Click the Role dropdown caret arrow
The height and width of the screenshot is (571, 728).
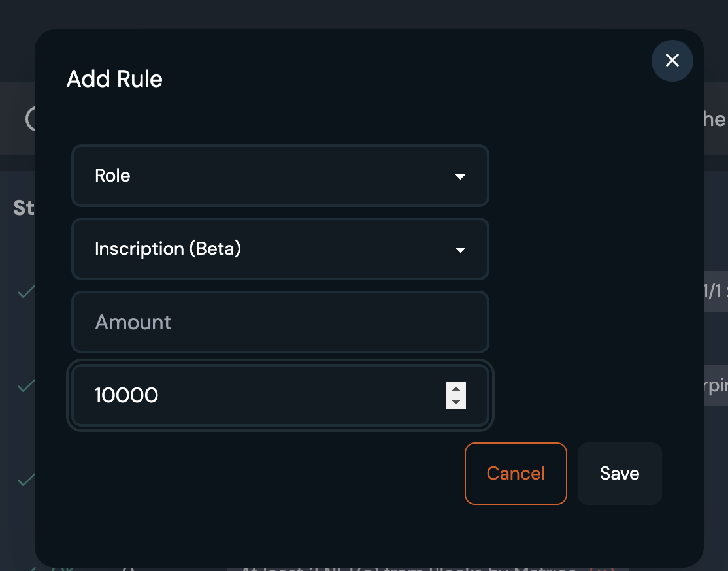[x=460, y=176]
